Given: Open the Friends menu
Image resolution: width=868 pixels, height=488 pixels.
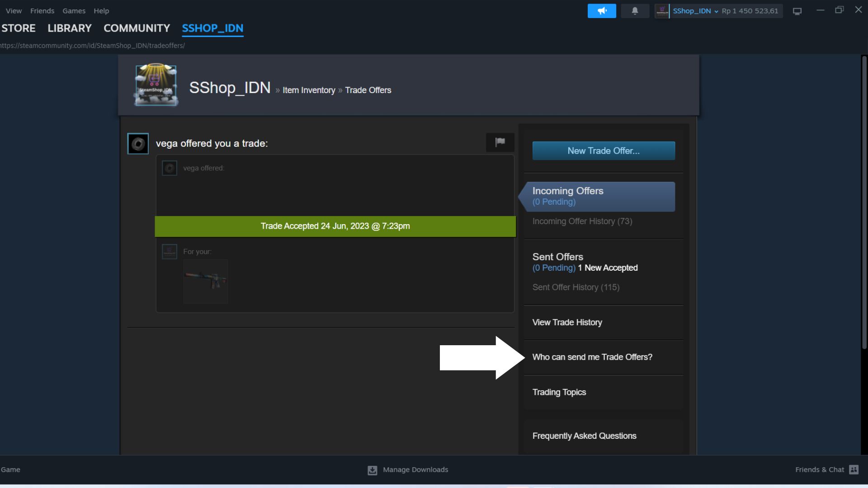Looking at the screenshot, I should [42, 11].
